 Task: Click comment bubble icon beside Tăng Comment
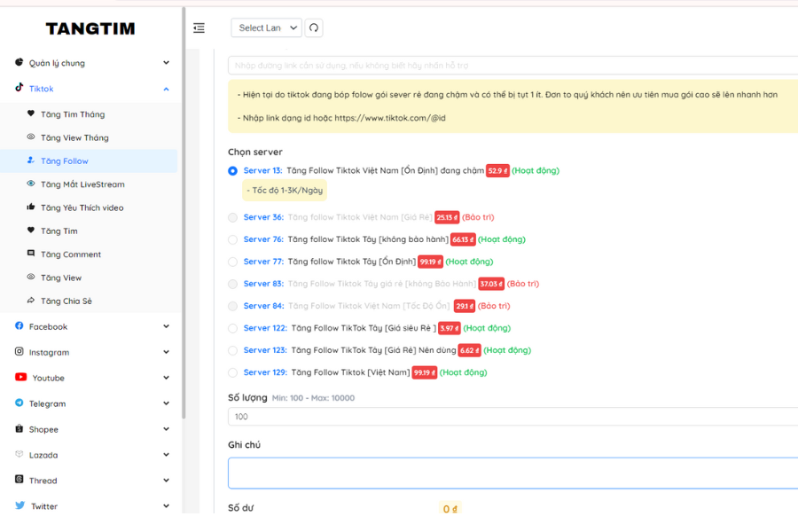(x=31, y=254)
